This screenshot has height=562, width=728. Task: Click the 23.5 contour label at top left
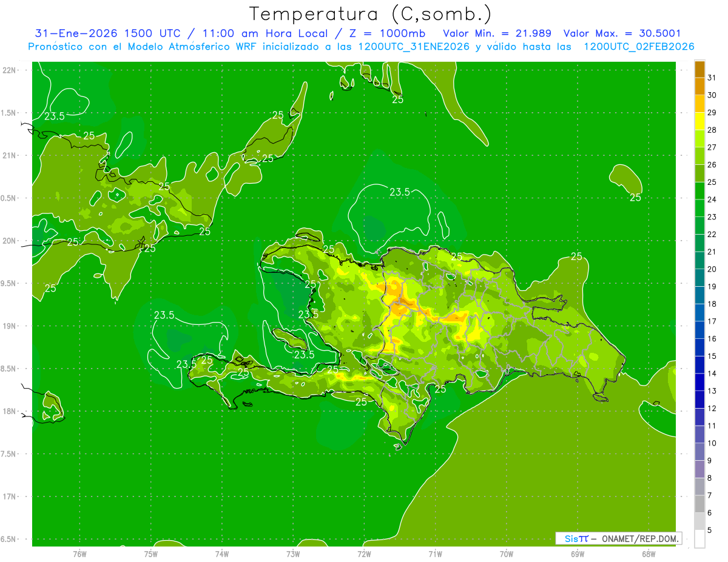click(x=54, y=116)
